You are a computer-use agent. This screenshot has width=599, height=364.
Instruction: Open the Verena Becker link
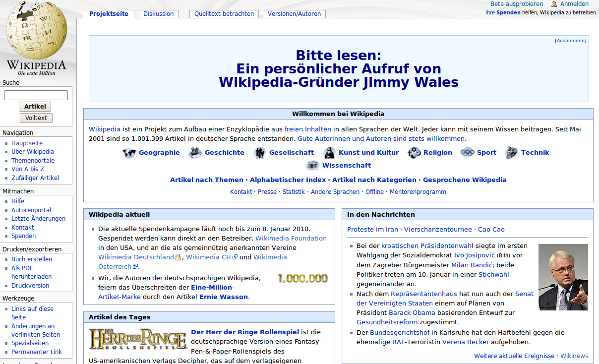466,342
